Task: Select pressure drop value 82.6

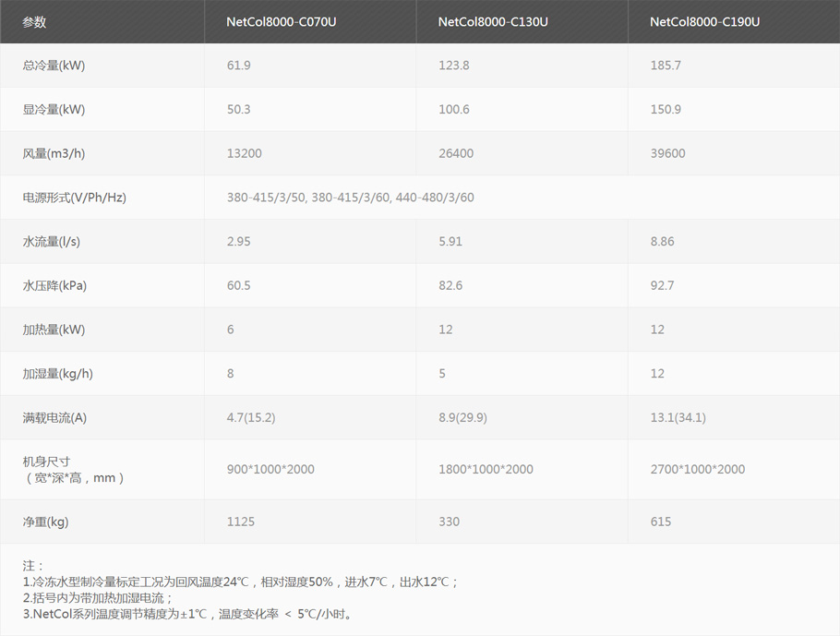Action: click(x=450, y=285)
